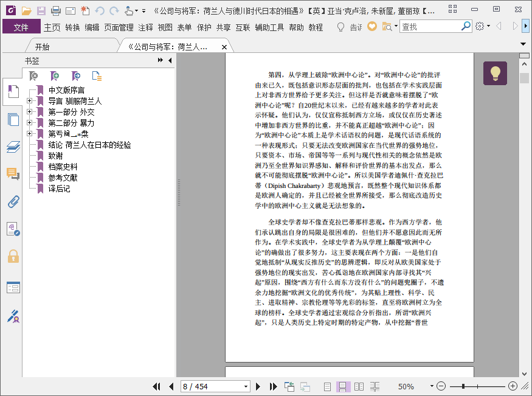Expand the 导言 驯服荷兰人 bookmark
Viewport: 532px width, 396px height.
30,101
